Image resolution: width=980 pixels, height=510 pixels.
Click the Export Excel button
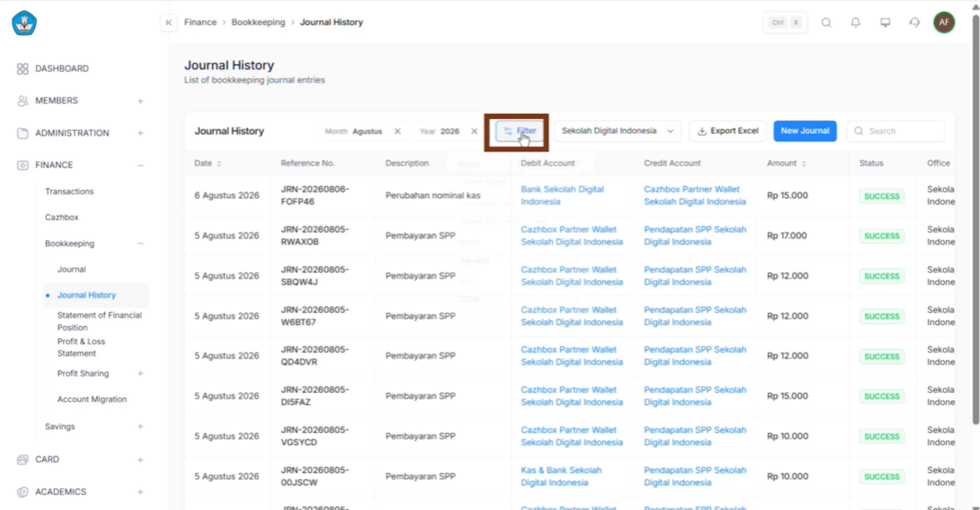[728, 131]
